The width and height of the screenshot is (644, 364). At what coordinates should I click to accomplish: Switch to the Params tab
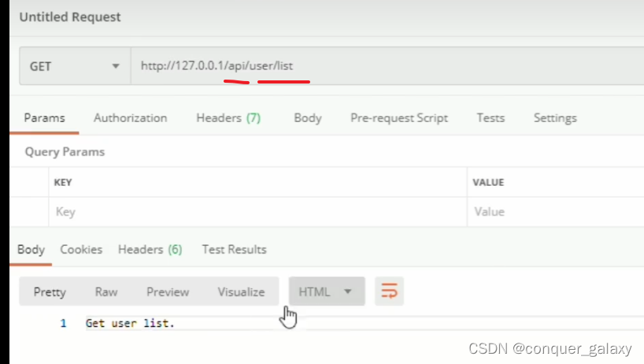[x=44, y=118]
